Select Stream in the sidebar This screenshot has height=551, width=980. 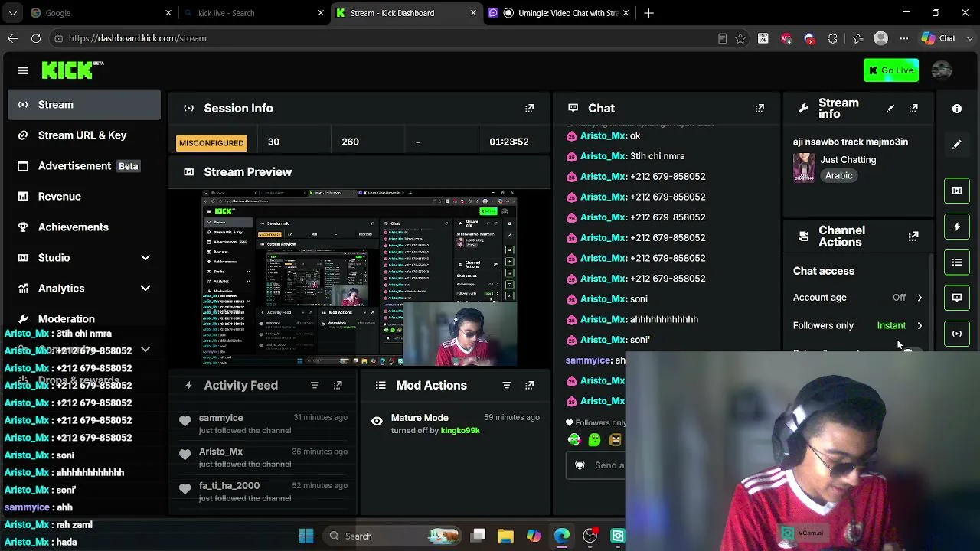84,105
